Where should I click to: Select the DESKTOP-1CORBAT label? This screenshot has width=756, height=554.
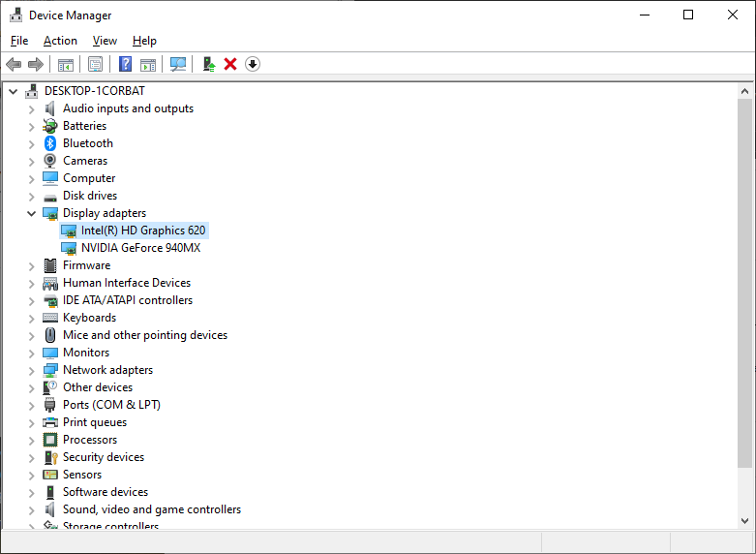coord(95,91)
